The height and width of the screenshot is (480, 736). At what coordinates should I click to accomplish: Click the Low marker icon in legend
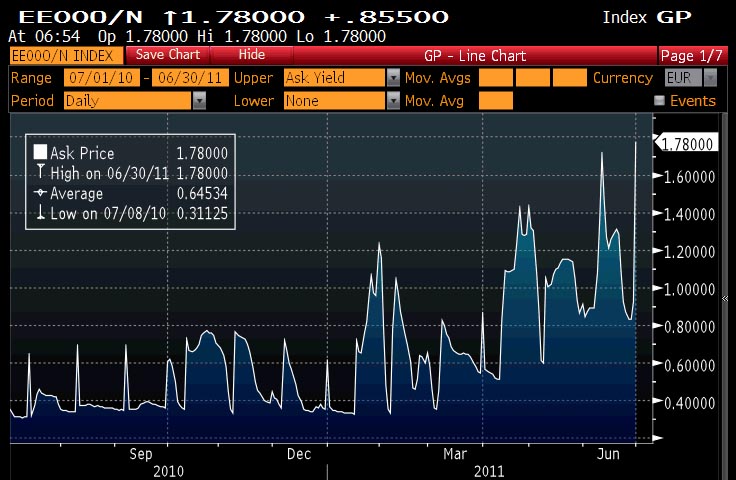(40, 211)
